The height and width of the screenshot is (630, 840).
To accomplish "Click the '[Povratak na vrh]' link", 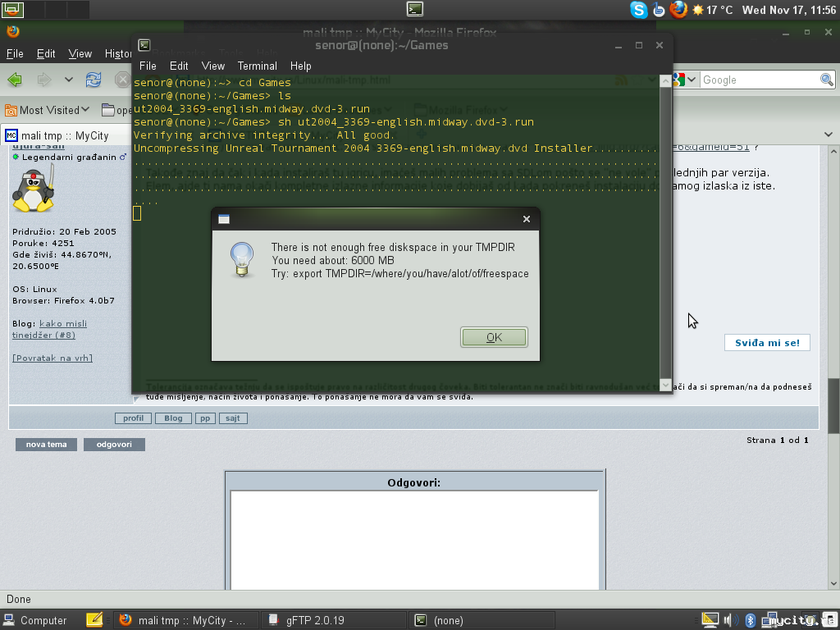I will 52,358.
